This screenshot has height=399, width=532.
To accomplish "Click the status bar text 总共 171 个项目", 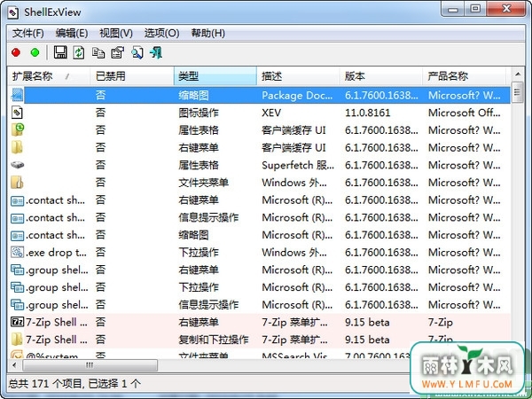I will [x=45, y=384].
